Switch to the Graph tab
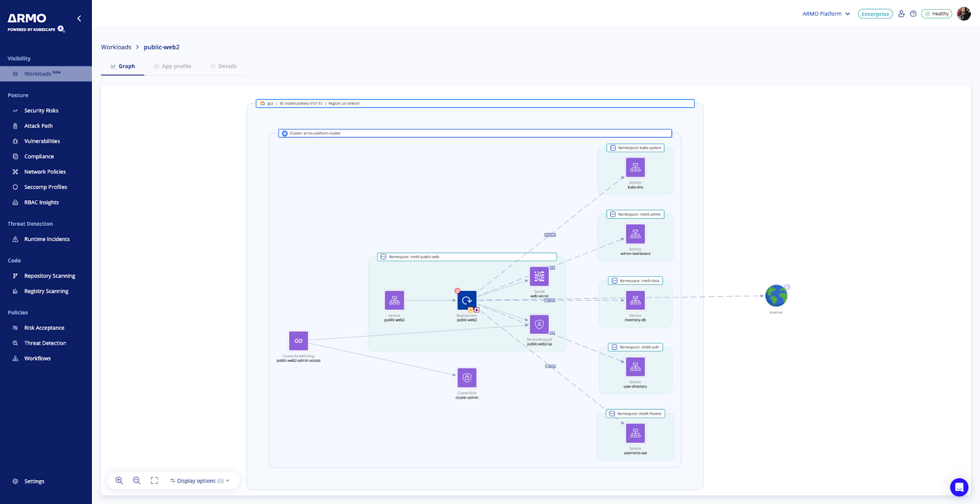The width and height of the screenshot is (980, 504). [123, 66]
